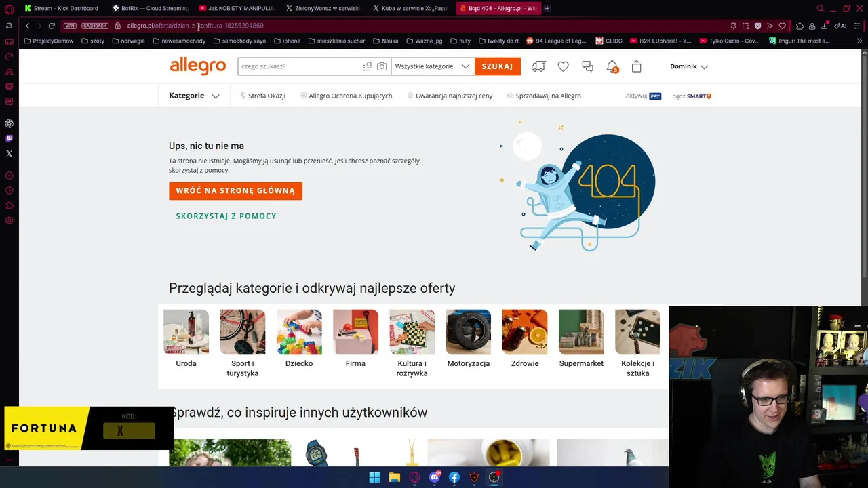Search in open tabs magnifier icon
Viewport: 868px width, 488px height.
820,8
